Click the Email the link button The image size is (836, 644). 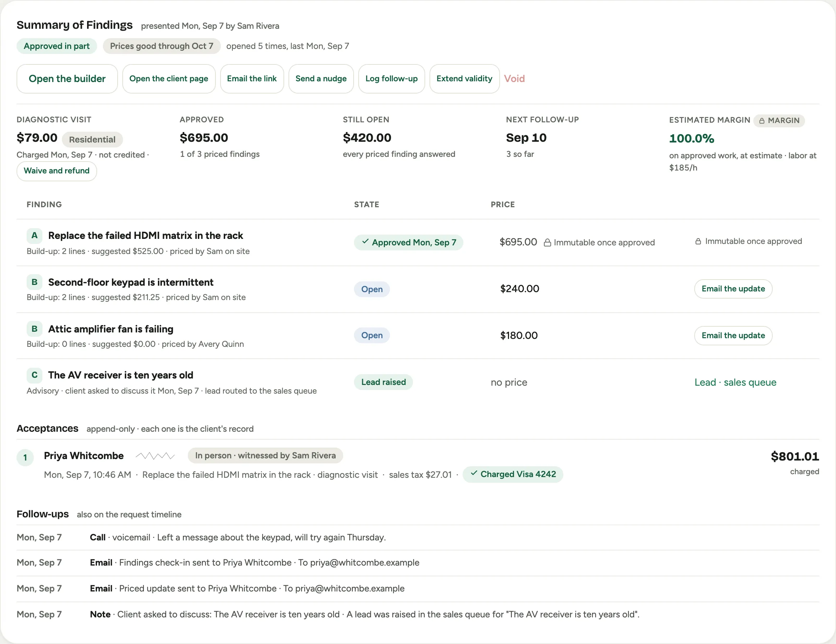pyautogui.click(x=252, y=78)
